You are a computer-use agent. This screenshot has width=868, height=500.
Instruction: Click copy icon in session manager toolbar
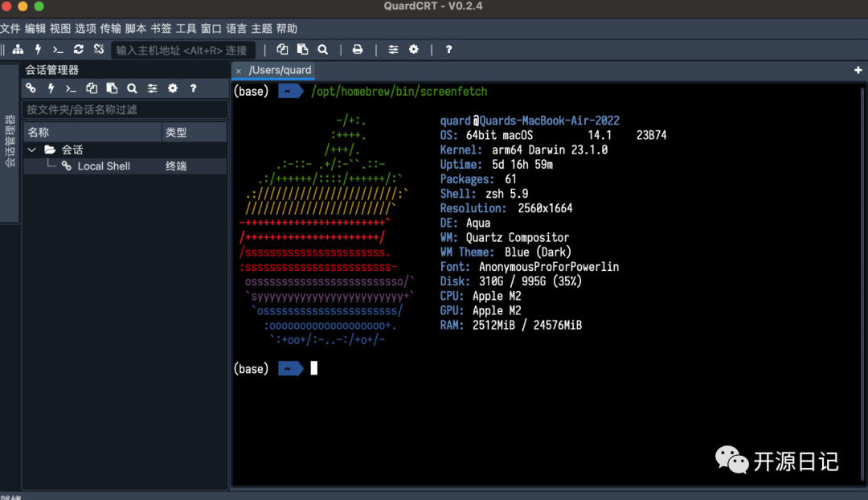(92, 88)
